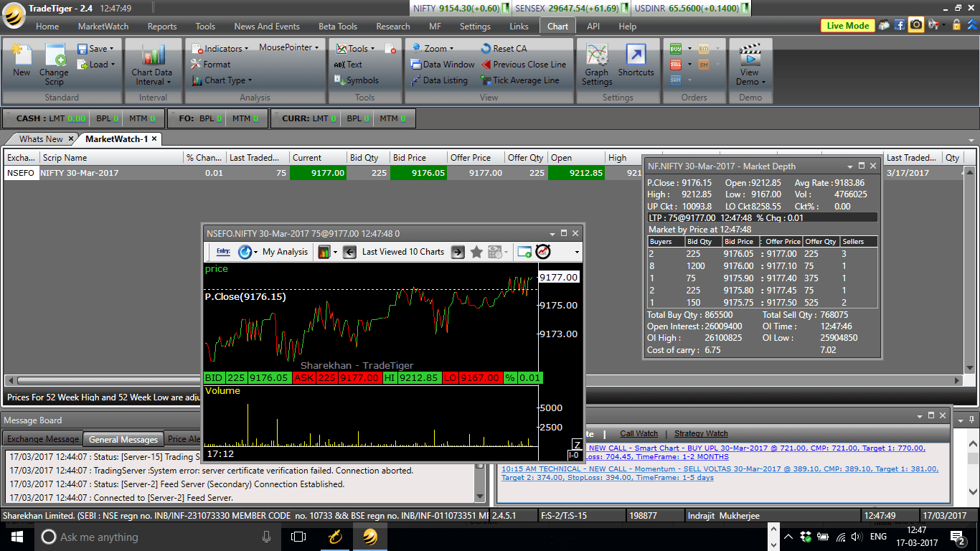Screen dimensions: 980x551
Task: Click the Facebook icon in the header
Action: [x=899, y=25]
